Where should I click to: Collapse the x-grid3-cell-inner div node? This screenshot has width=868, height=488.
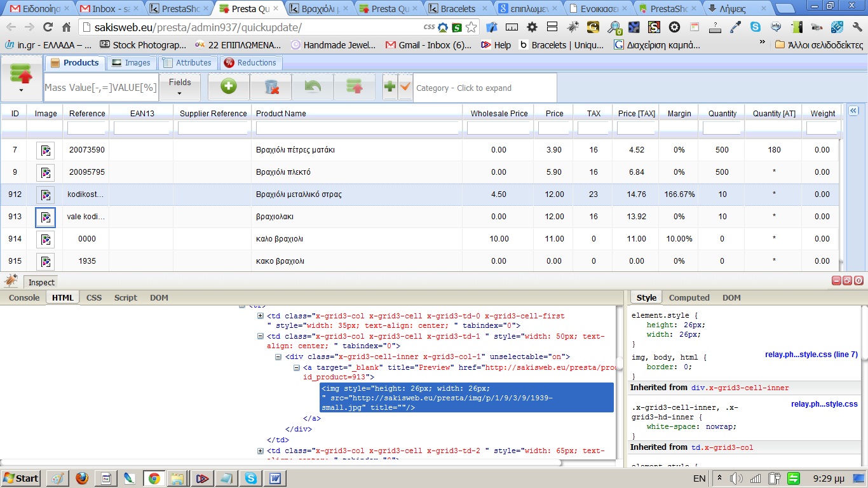point(278,357)
